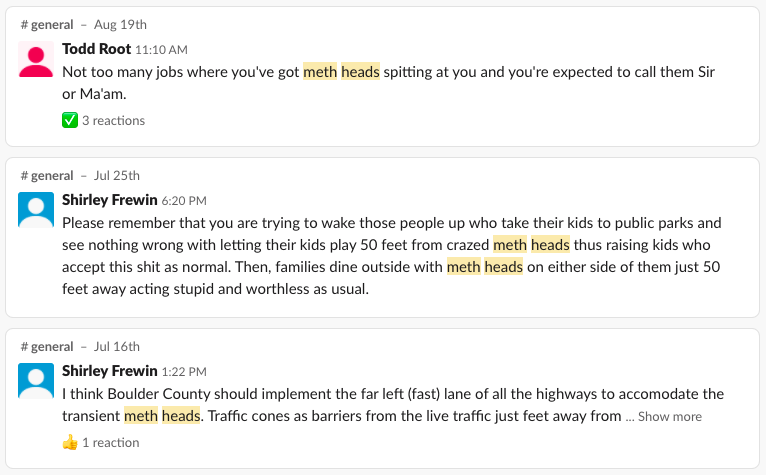Open the 1 reaction link

pos(110,441)
